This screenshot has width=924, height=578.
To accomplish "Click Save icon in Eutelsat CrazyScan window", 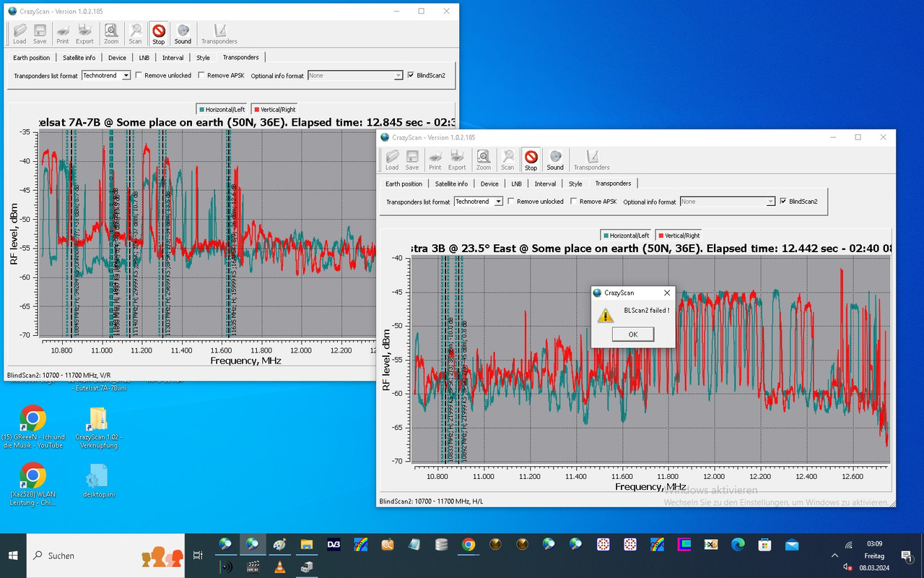I will click(40, 33).
